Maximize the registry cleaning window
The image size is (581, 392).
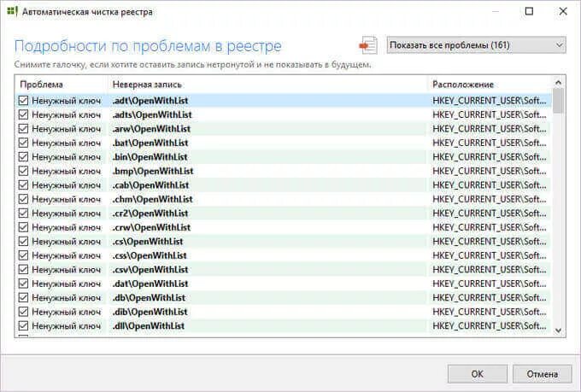529,11
